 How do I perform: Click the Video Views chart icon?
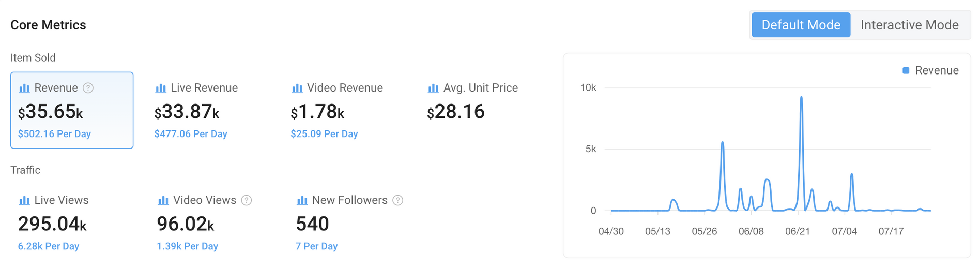tap(163, 200)
